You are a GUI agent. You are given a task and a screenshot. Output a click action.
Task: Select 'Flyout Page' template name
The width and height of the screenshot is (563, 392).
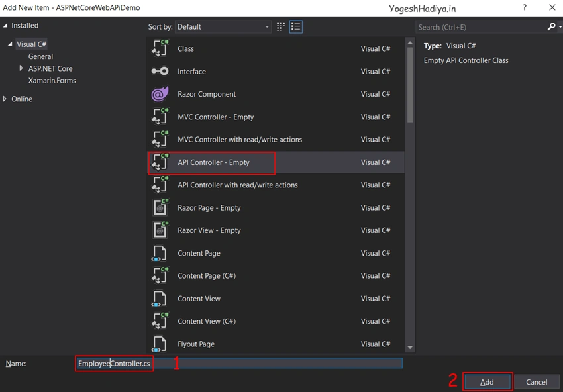point(196,344)
